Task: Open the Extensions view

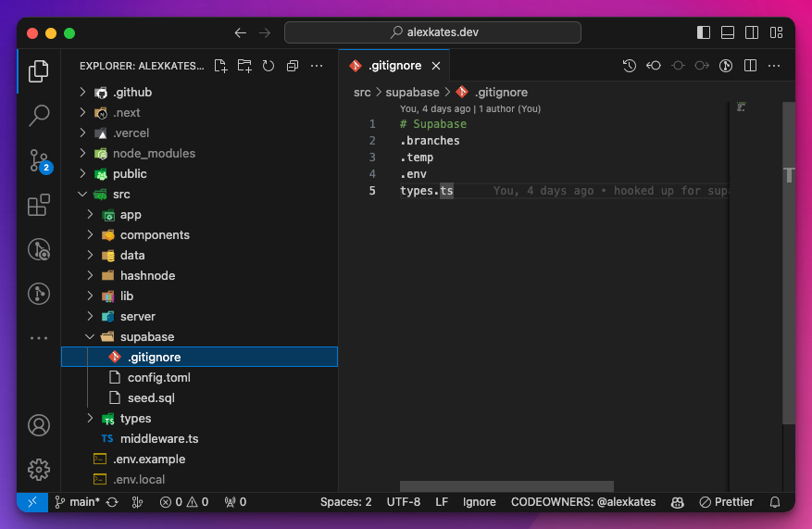Action: click(x=39, y=205)
